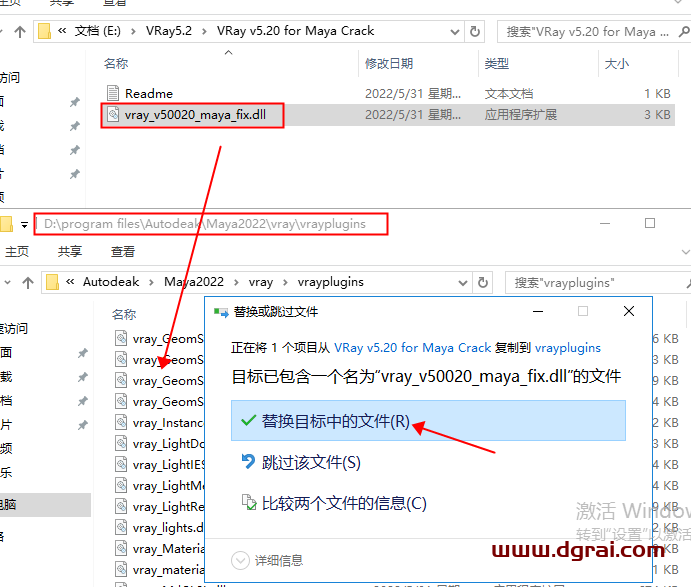691x587 pixels.
Task: Go up one level in vrayplugins window
Action: [x=28, y=282]
